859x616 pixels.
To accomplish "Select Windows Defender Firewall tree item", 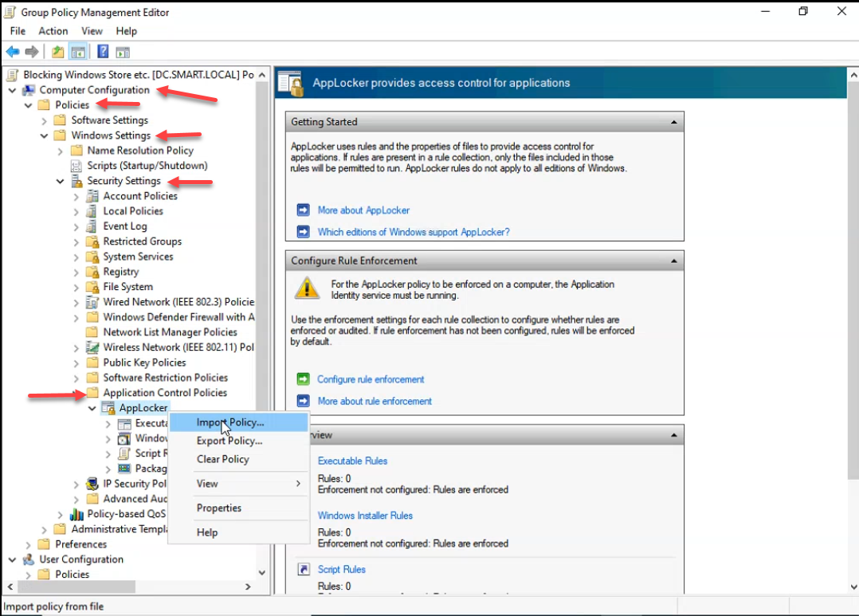I will pyautogui.click(x=178, y=317).
